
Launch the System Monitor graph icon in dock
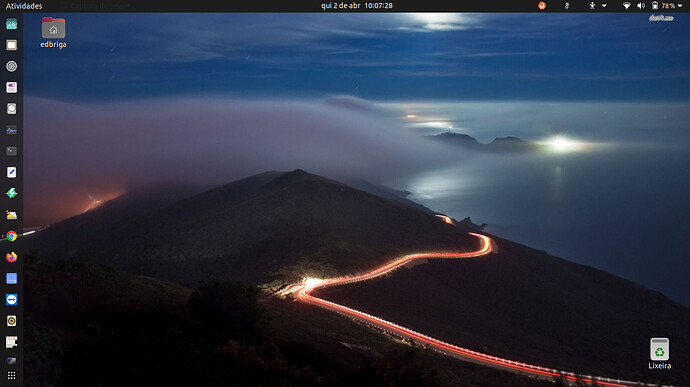[x=11, y=130]
